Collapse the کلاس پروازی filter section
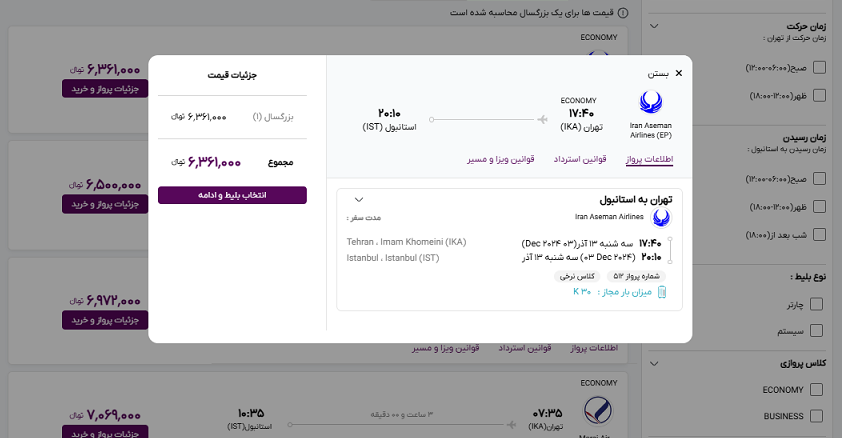The image size is (842, 438). [654, 363]
